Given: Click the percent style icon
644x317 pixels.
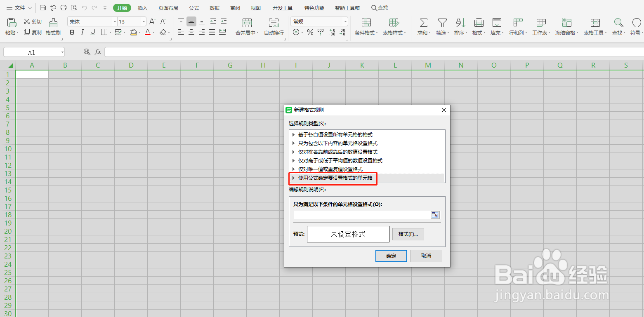Looking at the screenshot, I should click(x=310, y=32).
